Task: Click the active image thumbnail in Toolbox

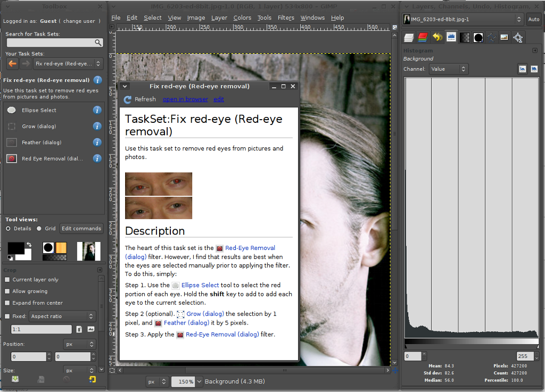Action: [89, 251]
